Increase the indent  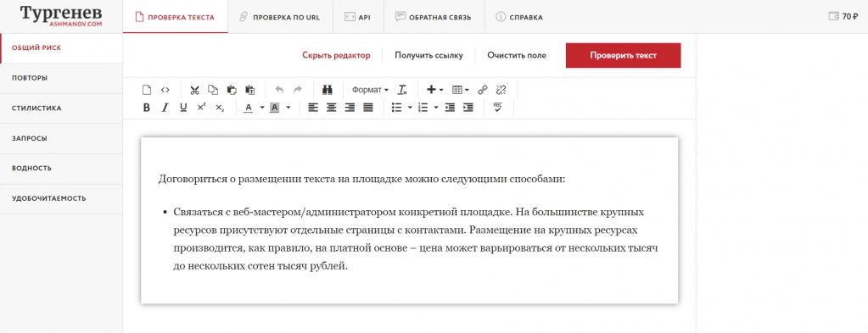tap(468, 108)
